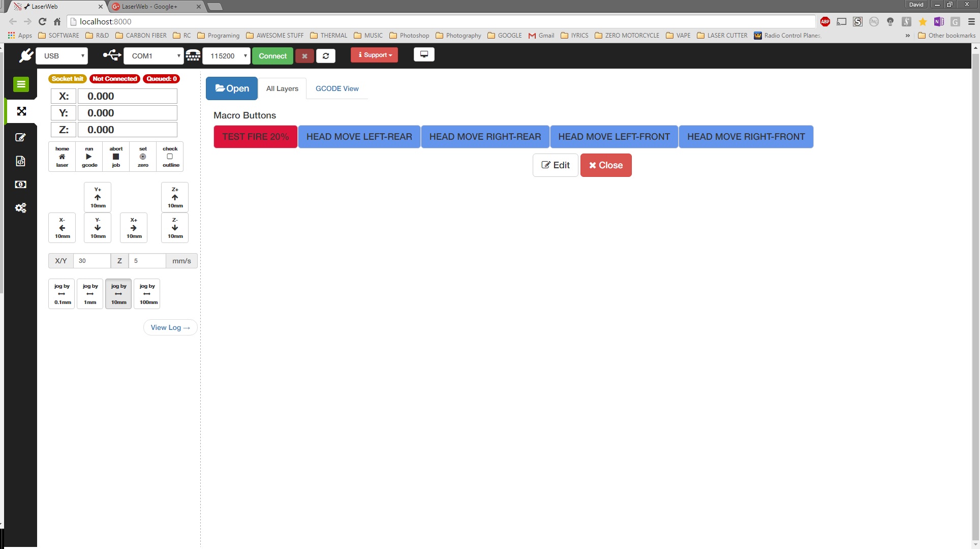Open the SOFTWARE bookmark folder

pos(58,36)
